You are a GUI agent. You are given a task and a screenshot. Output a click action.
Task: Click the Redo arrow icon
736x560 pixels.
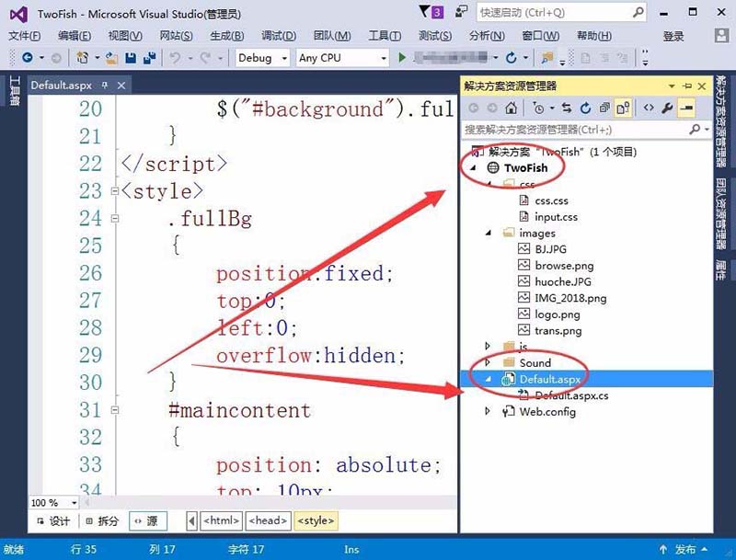[x=205, y=58]
